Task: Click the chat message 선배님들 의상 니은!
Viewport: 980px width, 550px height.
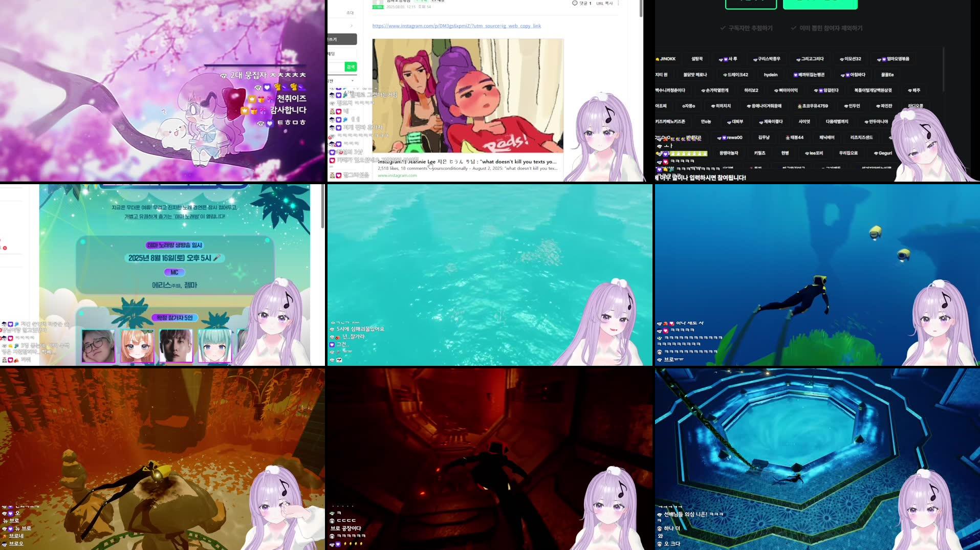Action: tap(693, 514)
